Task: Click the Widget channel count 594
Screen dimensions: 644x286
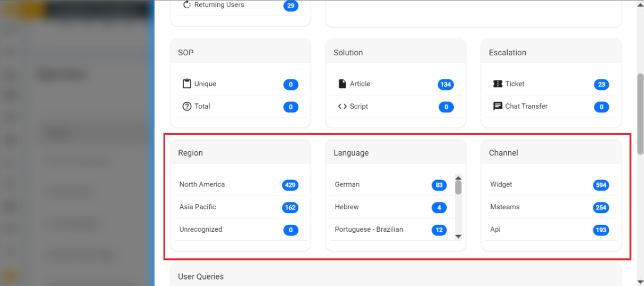Action: [601, 185]
